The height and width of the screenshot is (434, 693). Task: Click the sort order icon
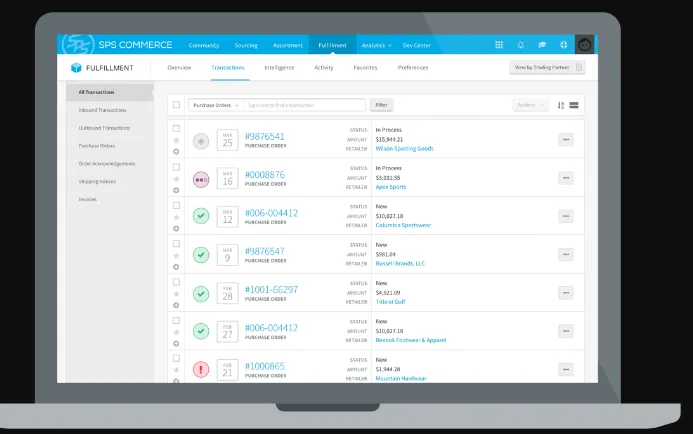(x=560, y=105)
